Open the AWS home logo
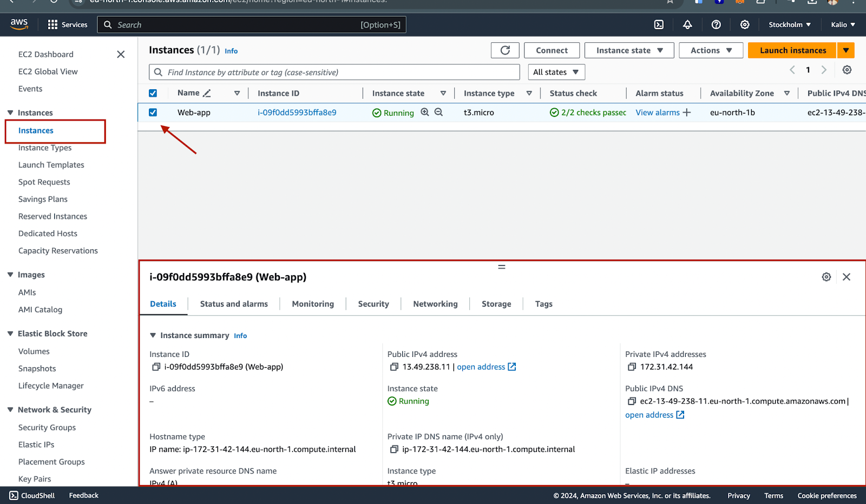This screenshot has width=866, height=504. pos(19,24)
